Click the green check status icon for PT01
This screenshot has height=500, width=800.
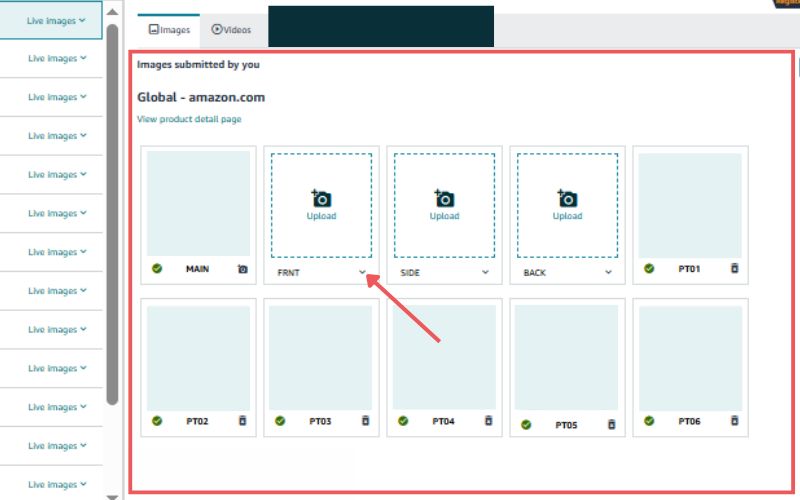649,268
